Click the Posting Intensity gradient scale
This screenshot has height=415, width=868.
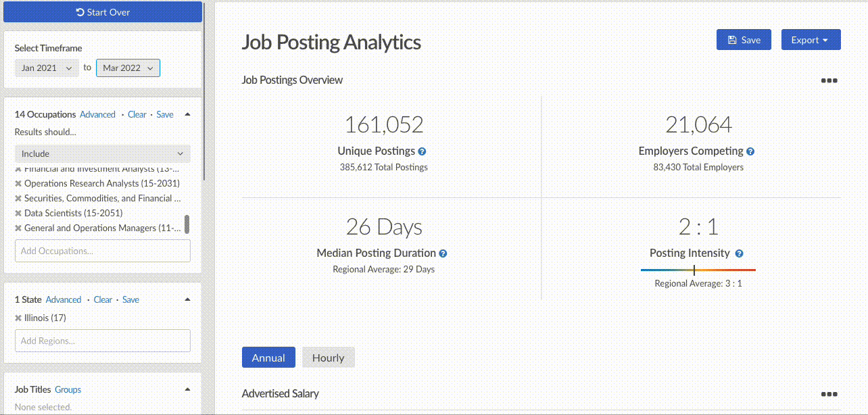698,270
